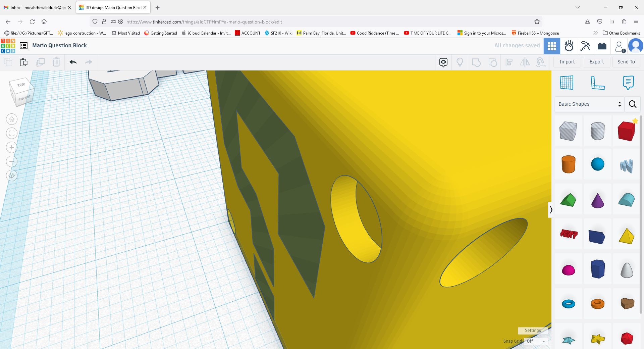Viewport: 644px width, 349px height.
Task: Undo the last action
Action: [x=73, y=62]
